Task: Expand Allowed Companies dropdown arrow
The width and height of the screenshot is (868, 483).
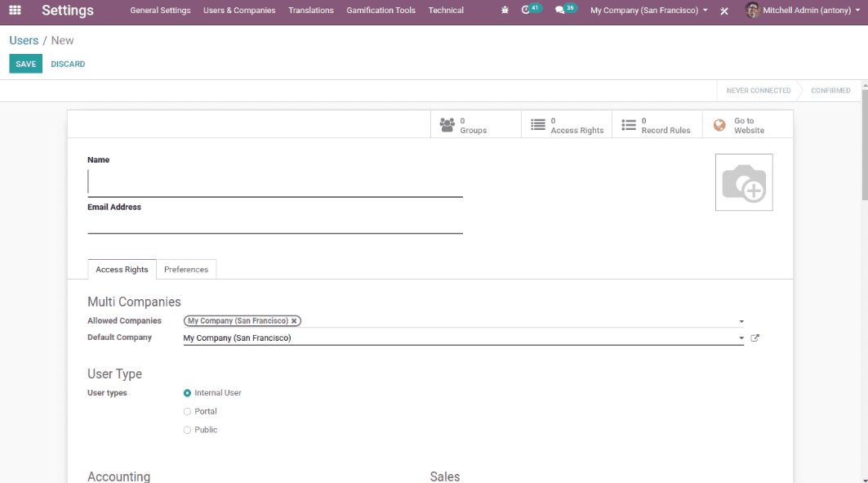Action: click(741, 321)
